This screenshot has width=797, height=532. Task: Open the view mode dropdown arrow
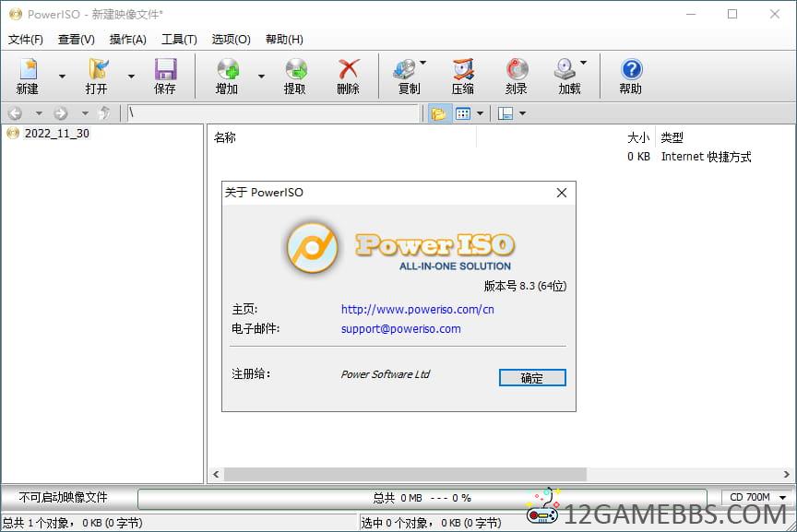[480, 113]
